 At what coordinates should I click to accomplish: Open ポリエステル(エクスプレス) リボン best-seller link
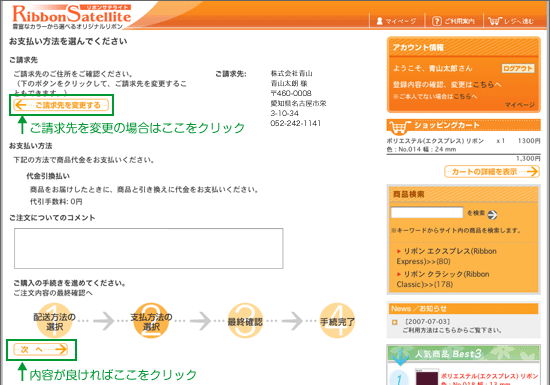(489, 376)
